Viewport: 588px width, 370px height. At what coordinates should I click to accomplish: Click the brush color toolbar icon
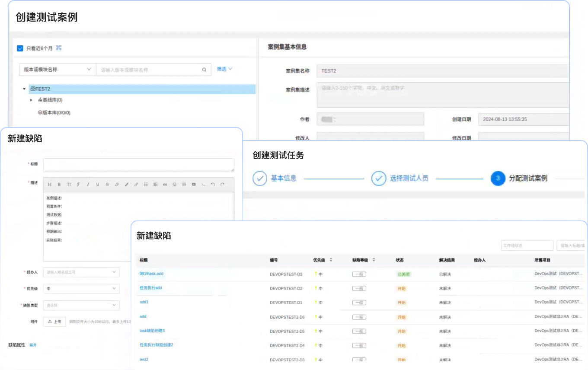tap(127, 185)
